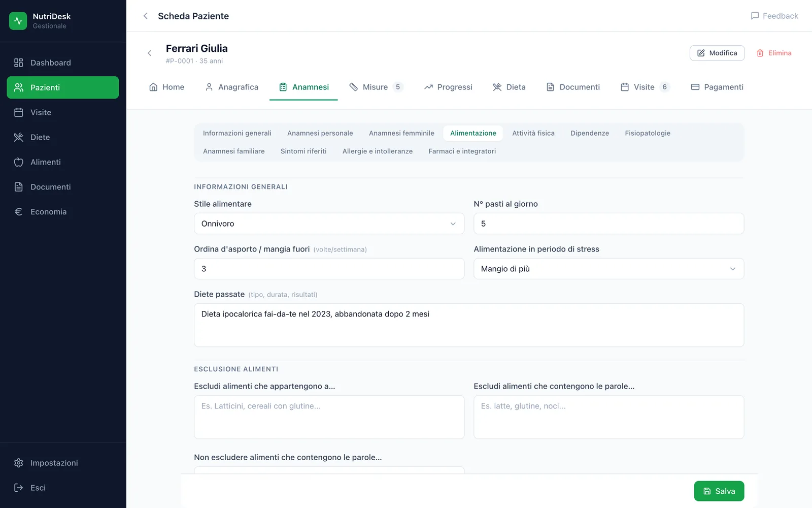812x508 pixels.
Task: Open the Fisiopatologie sub-tab
Action: click(x=647, y=133)
